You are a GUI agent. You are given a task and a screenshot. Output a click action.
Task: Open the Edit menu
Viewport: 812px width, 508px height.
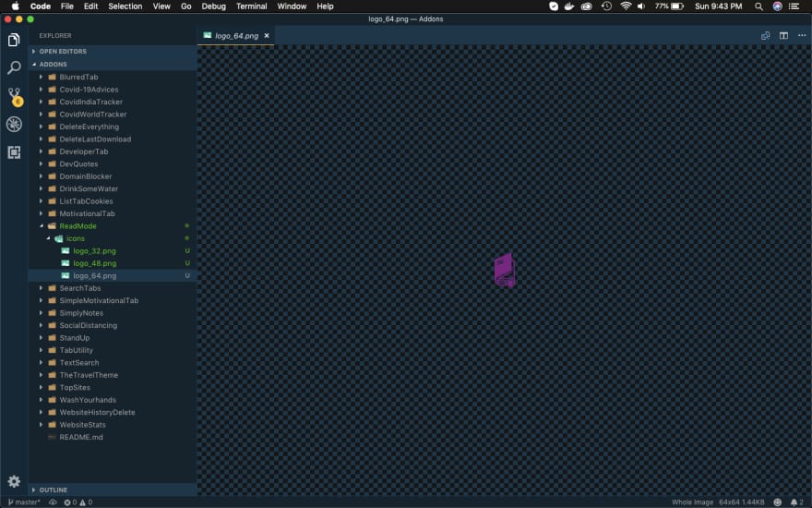point(91,6)
